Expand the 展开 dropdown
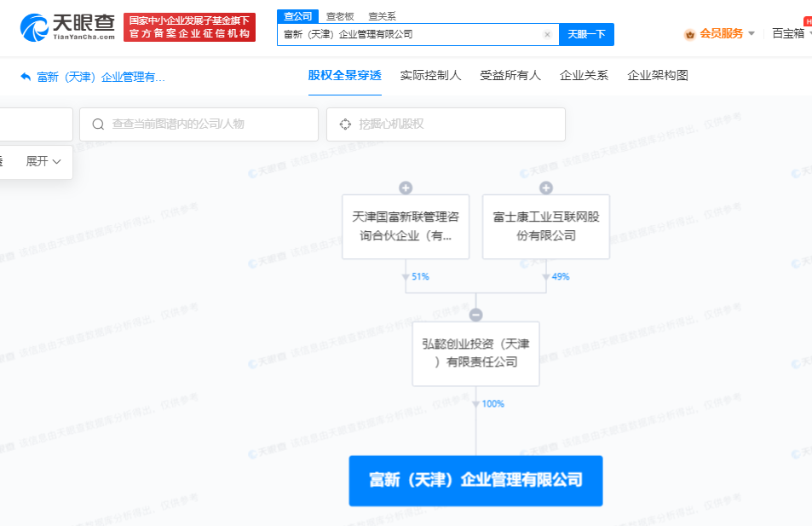812x526 pixels. [44, 161]
